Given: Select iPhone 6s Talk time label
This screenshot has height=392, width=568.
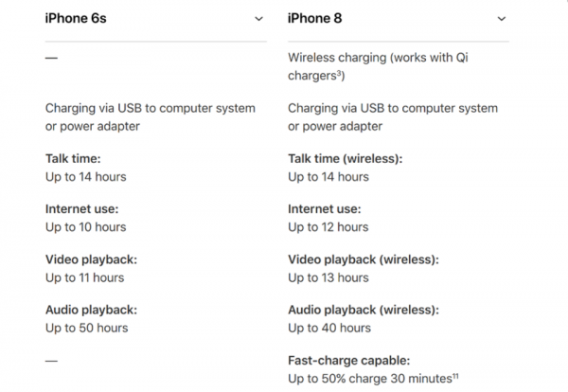Looking at the screenshot, I should pos(73,159).
